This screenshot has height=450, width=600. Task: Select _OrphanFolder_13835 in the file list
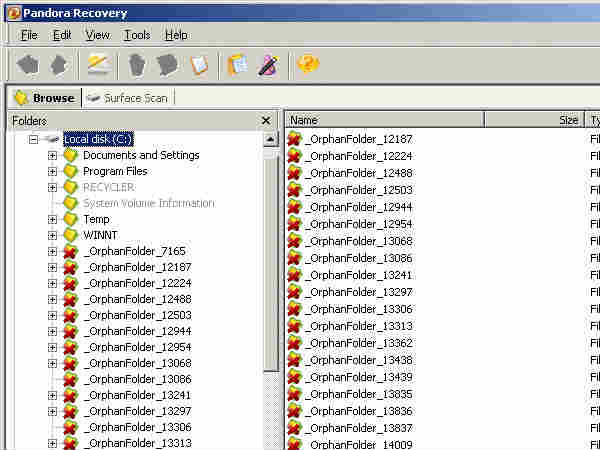359,394
